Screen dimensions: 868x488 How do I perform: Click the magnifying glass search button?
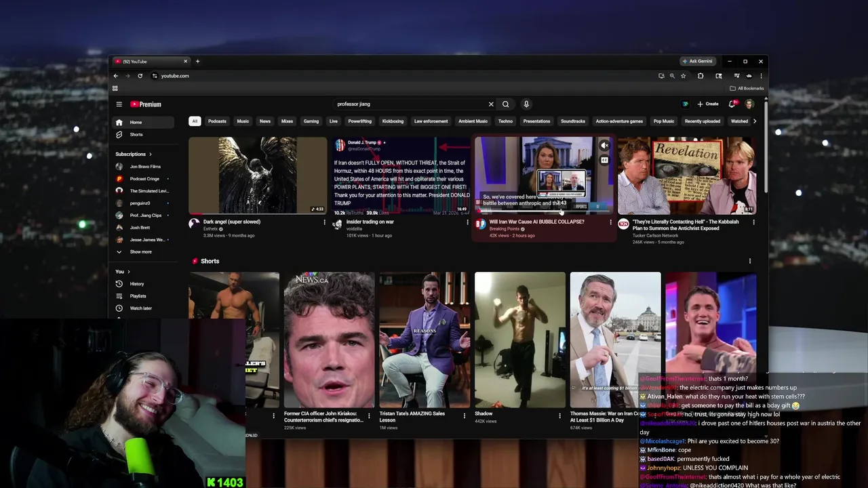coord(505,104)
